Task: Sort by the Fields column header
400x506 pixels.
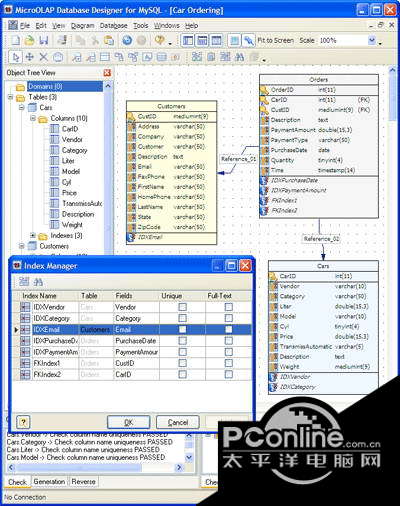Action: (x=136, y=296)
